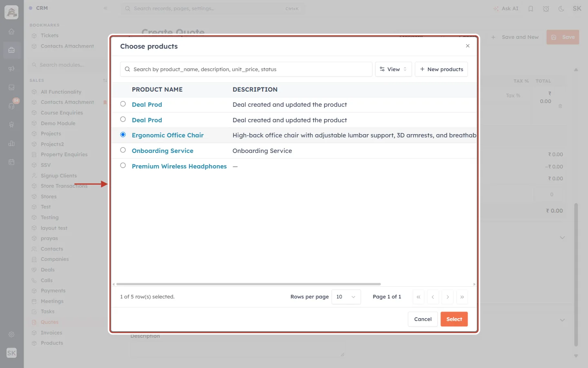Open the Premium Wireless Headphones link
This screenshot has width=588, height=368.
[x=179, y=166]
